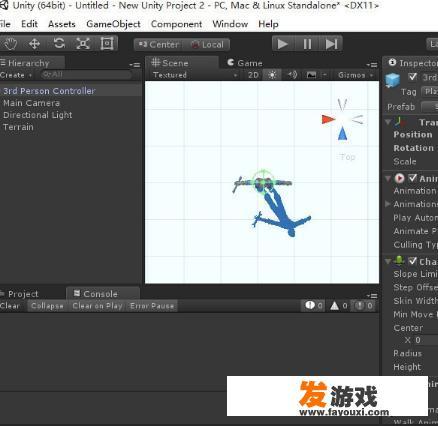Viewport: 438px width, 426px height.
Task: Open the GameObject menu
Action: pos(113,24)
